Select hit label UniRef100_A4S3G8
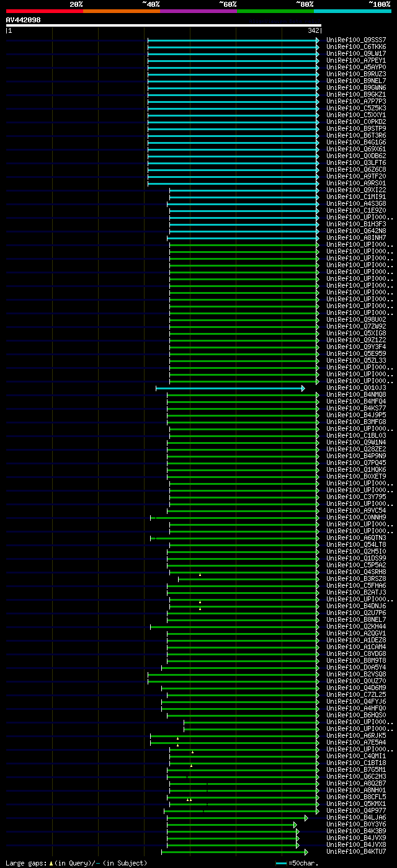Image resolution: width=397 pixels, height=868 pixels. click(x=356, y=203)
